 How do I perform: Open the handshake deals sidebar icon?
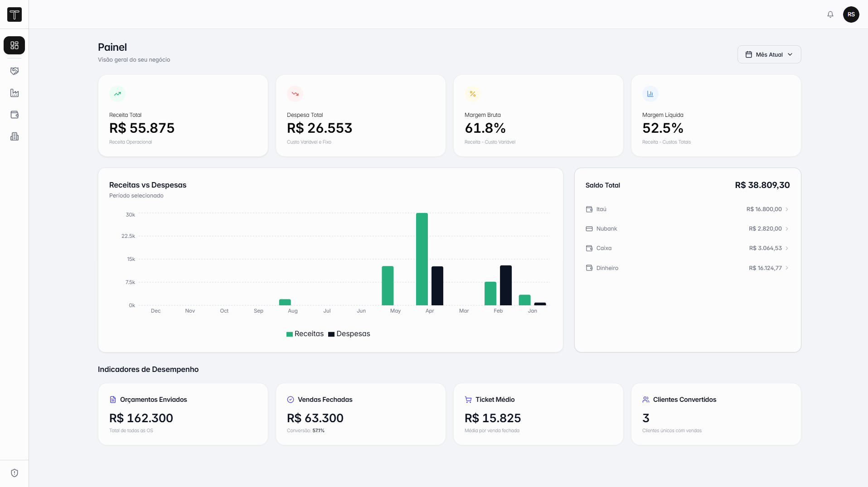(15, 71)
